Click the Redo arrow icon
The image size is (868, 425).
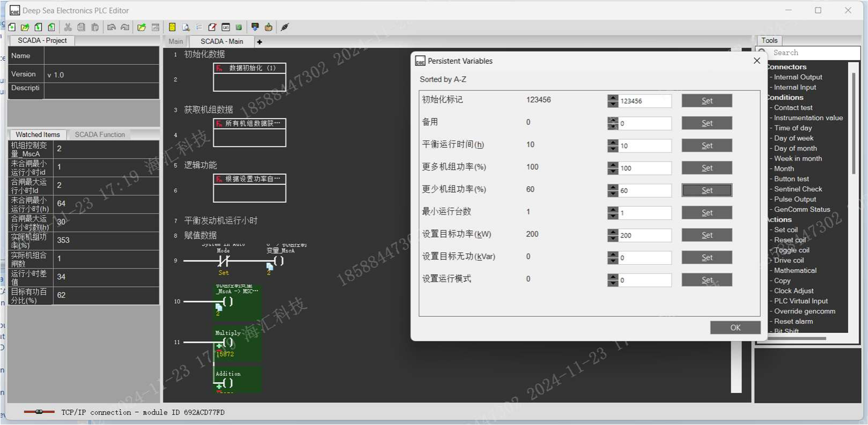click(x=125, y=27)
